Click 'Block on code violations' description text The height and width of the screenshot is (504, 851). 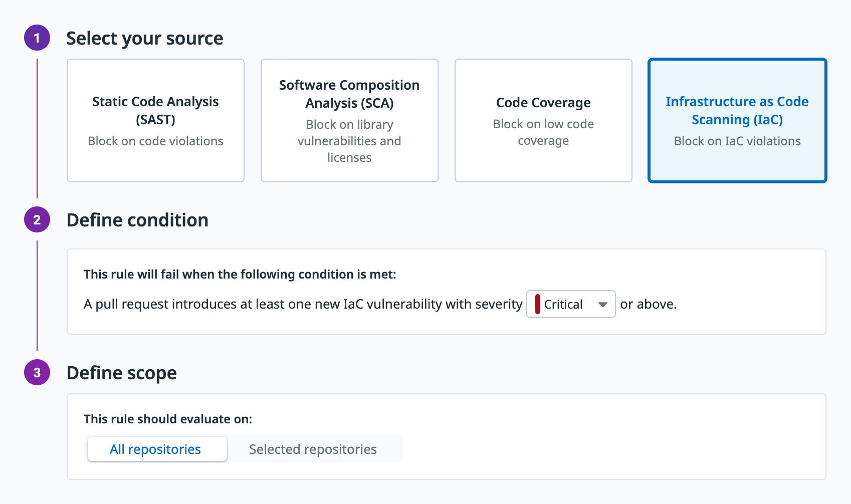155,141
